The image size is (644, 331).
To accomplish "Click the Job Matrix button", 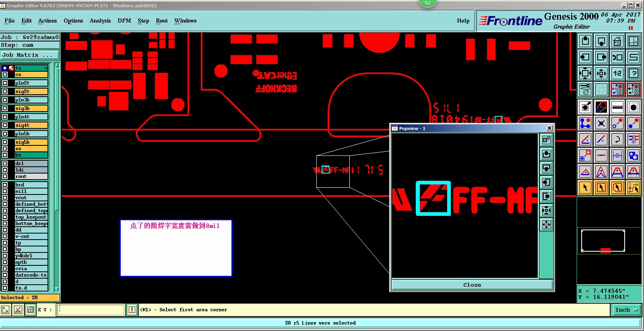I will [30, 55].
